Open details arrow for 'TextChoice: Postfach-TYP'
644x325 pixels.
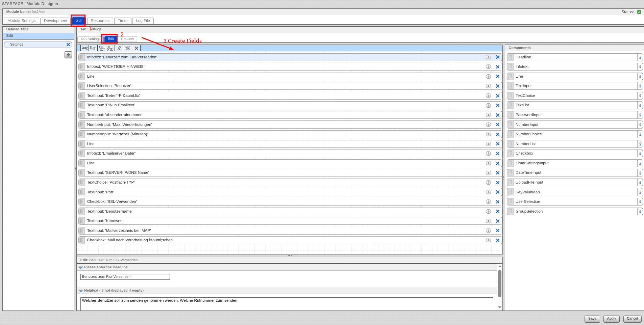[488, 183]
